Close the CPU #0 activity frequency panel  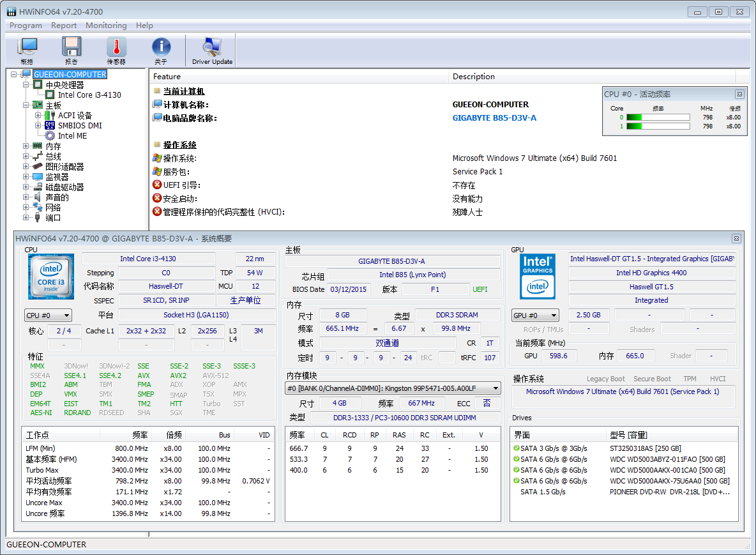point(739,94)
